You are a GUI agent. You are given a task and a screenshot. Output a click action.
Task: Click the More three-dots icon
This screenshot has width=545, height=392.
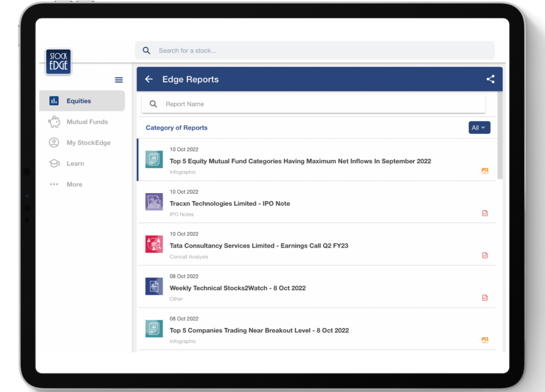pyautogui.click(x=54, y=185)
